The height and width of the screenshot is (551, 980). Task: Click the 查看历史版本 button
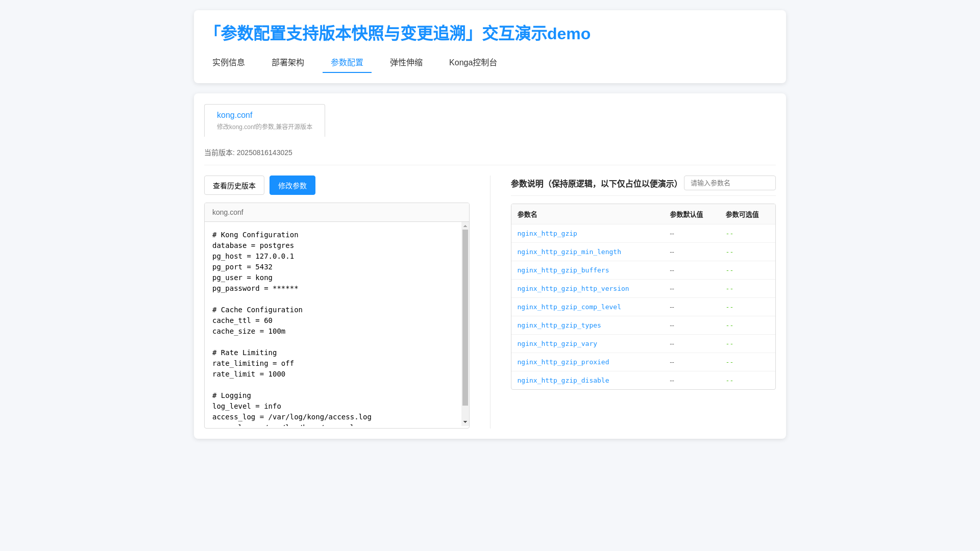click(x=234, y=185)
